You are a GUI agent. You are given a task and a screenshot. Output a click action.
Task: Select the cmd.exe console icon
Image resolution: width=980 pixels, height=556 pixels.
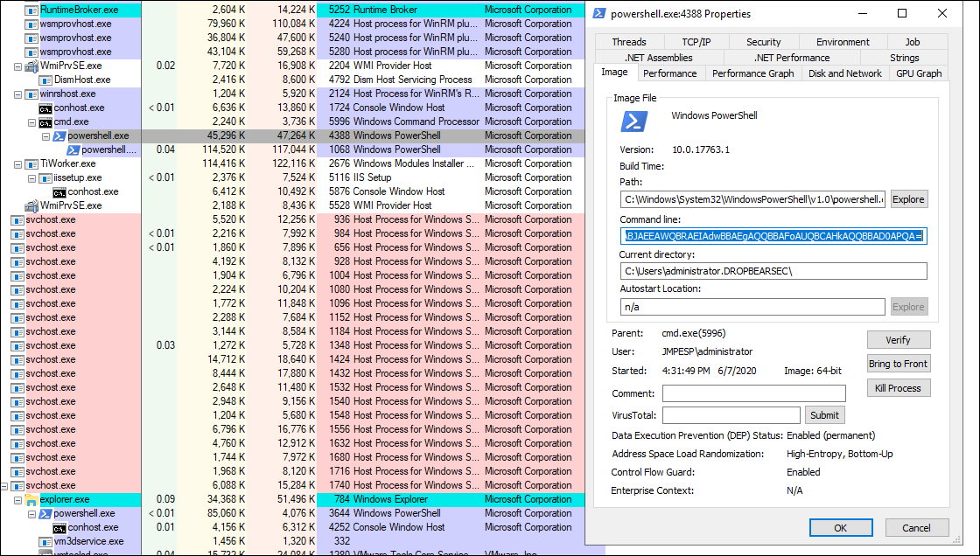click(45, 122)
